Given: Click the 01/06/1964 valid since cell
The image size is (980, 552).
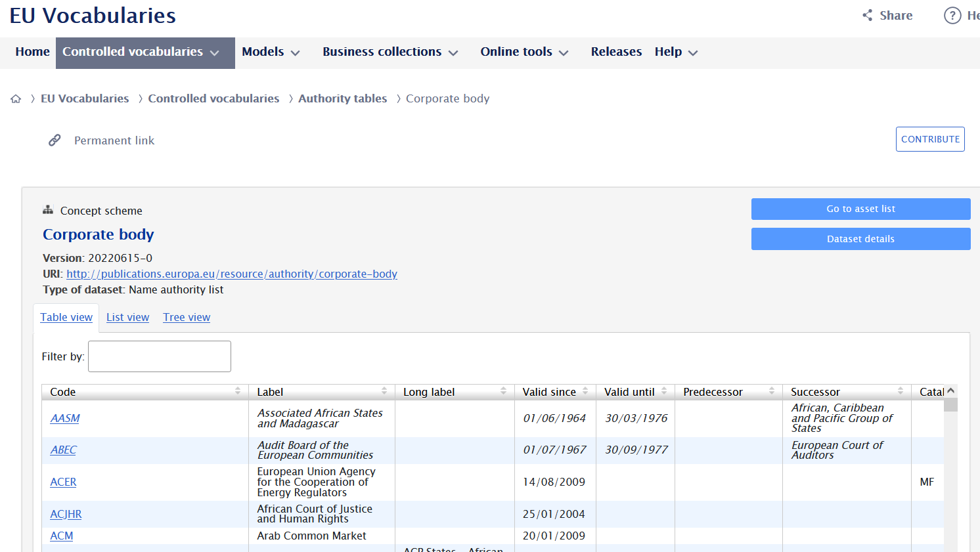Looking at the screenshot, I should point(554,418).
